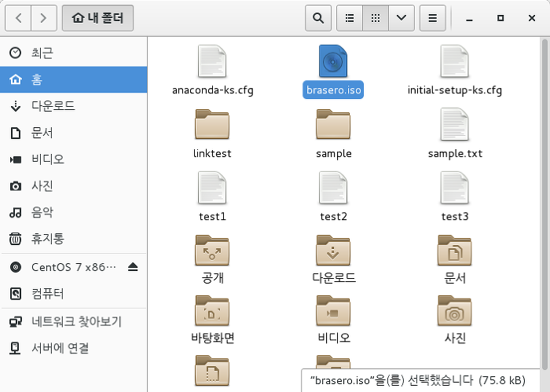Click the initial-setup-ks.cfg file name

pyautogui.click(x=455, y=90)
